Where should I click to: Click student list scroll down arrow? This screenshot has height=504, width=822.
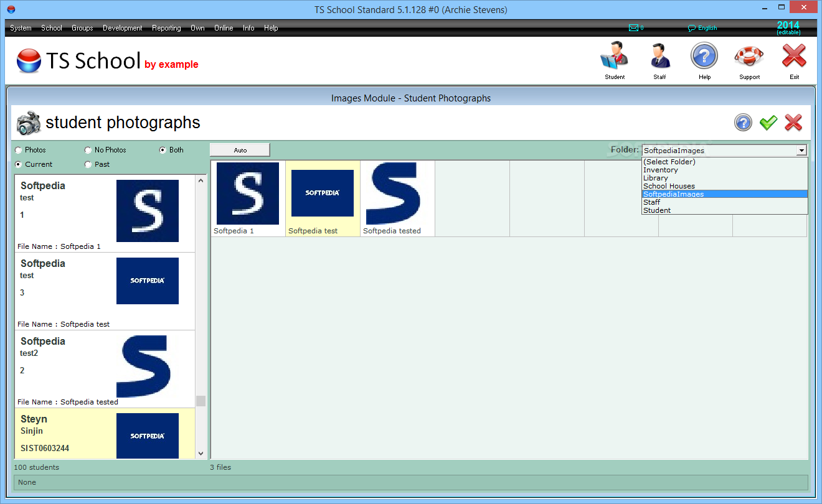[x=201, y=454]
